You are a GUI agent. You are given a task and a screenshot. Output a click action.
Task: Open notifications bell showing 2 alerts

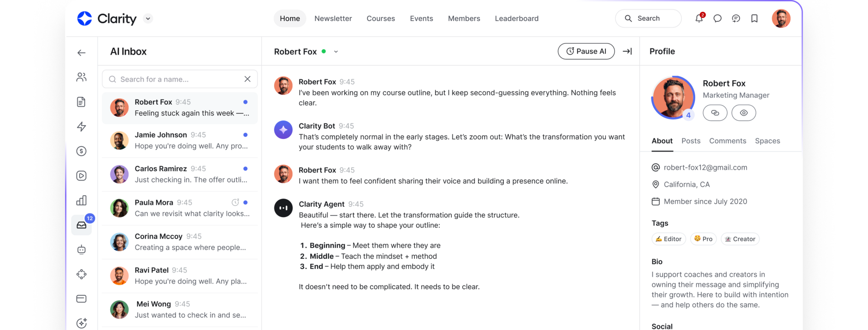(x=699, y=18)
